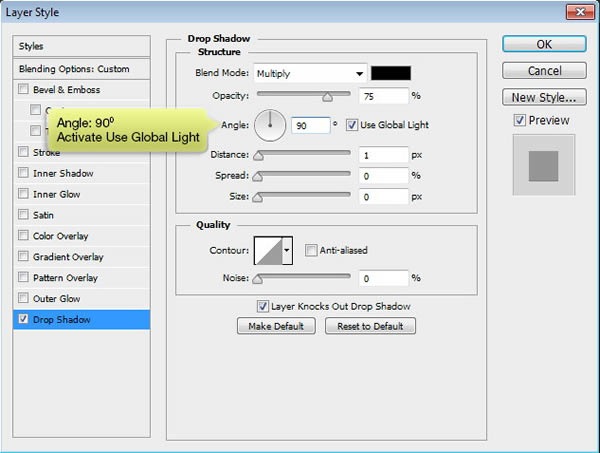The width and height of the screenshot is (600, 453).
Task: Open the New Style dialog
Action: [x=544, y=97]
